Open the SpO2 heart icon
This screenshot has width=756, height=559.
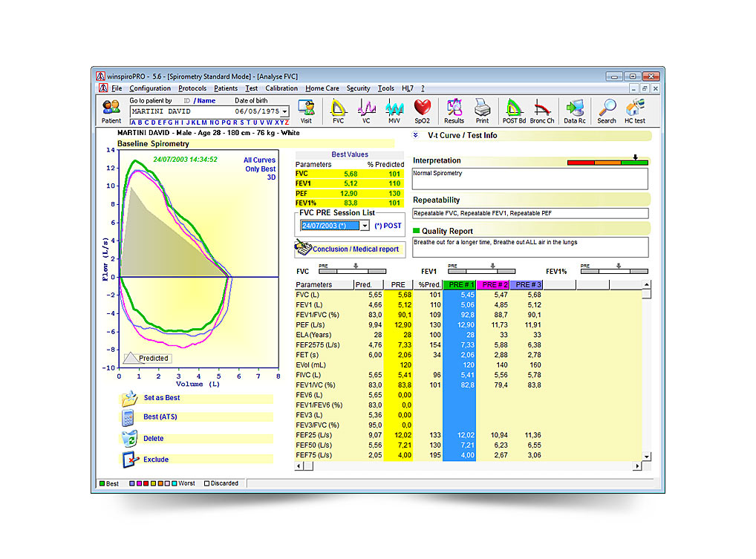(423, 110)
